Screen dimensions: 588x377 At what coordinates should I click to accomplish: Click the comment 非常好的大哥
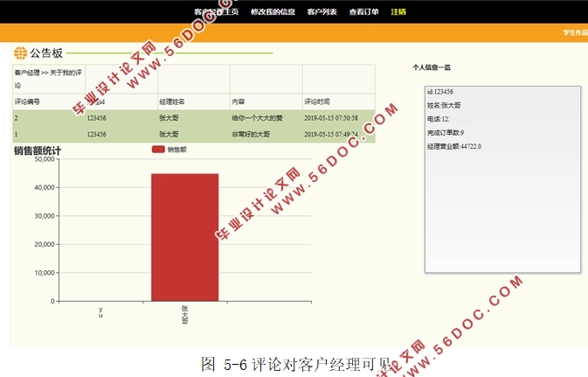pyautogui.click(x=251, y=134)
